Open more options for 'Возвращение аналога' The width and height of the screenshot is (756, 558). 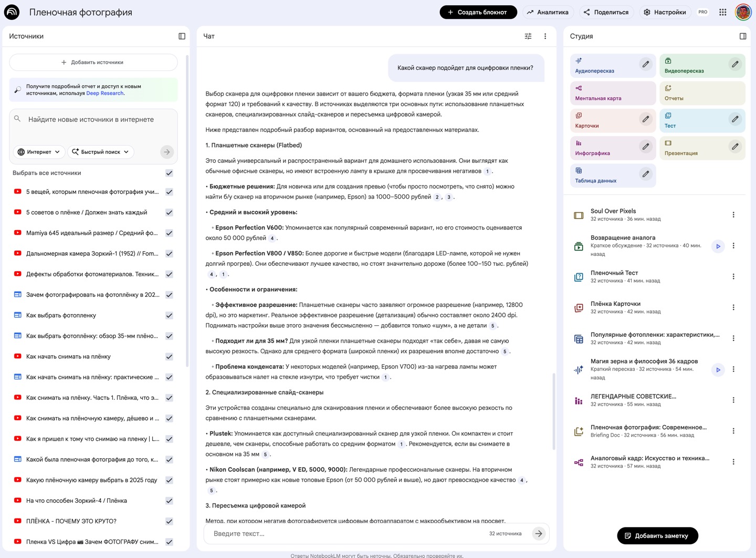[x=733, y=245]
